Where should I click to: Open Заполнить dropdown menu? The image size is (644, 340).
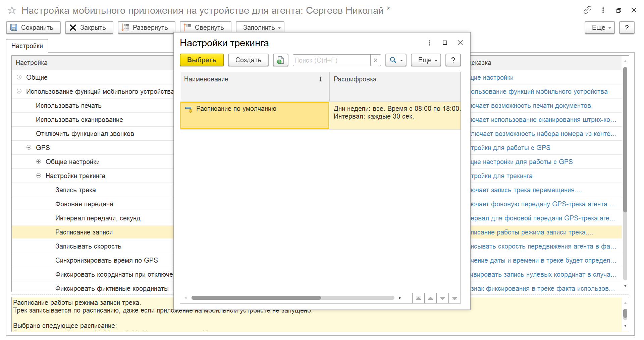tap(260, 27)
